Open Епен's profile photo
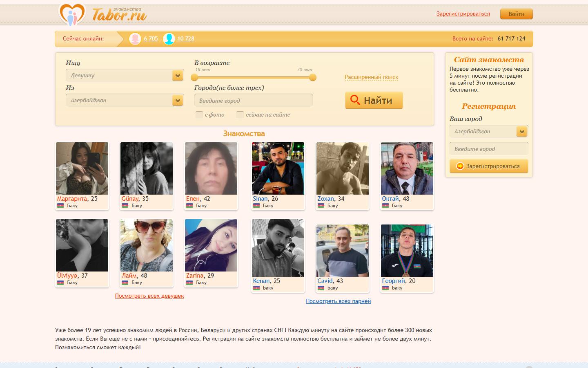The height and width of the screenshot is (368, 588). coord(211,168)
